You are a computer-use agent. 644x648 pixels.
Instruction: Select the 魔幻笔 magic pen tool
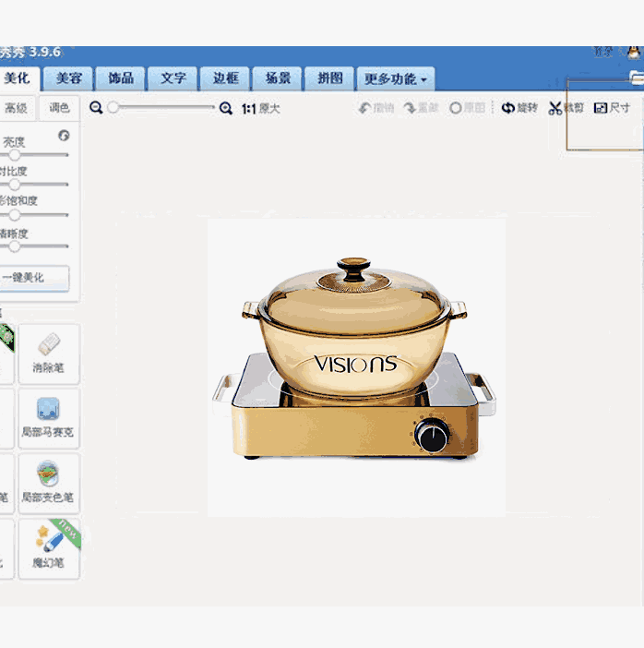pyautogui.click(x=48, y=547)
